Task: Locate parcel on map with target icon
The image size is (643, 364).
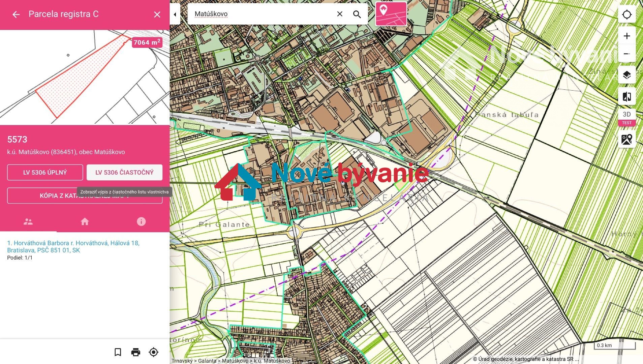Action: pyautogui.click(x=153, y=352)
